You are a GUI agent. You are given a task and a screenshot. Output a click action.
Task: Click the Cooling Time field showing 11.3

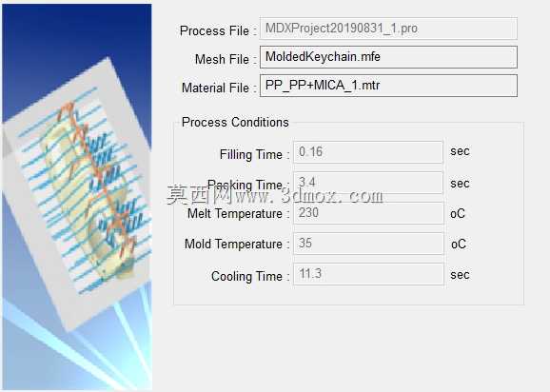point(368,274)
